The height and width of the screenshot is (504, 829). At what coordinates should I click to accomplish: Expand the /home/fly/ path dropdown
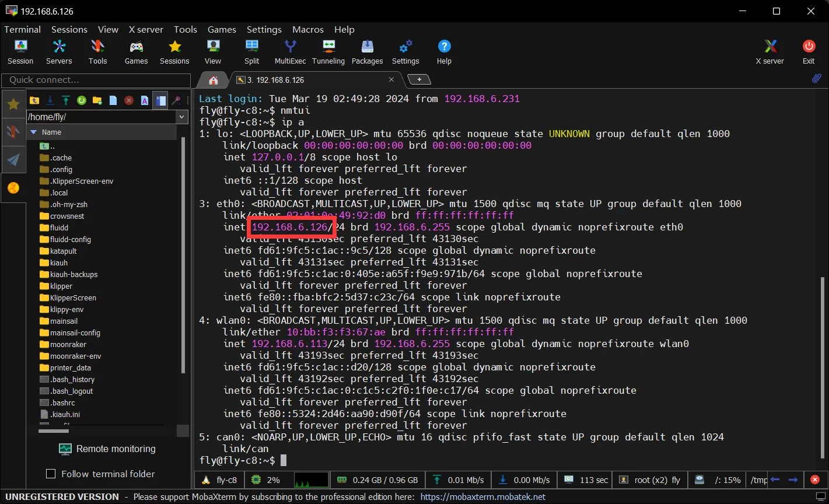182,117
